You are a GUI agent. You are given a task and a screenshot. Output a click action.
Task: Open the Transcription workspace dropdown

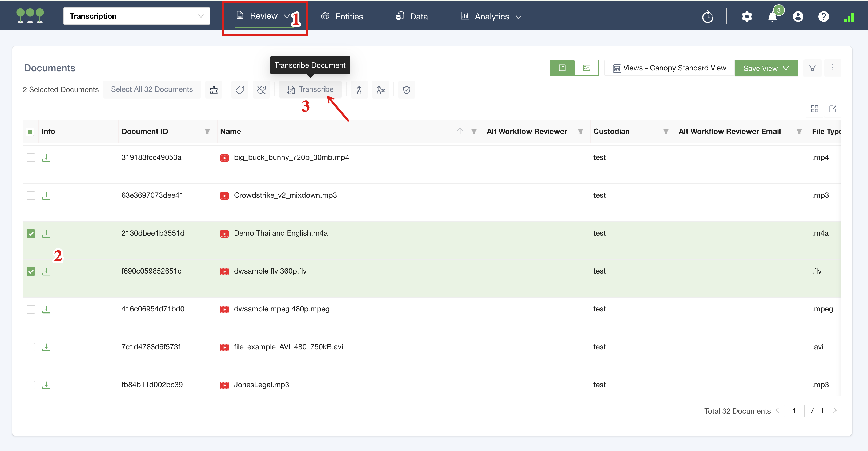[136, 16]
